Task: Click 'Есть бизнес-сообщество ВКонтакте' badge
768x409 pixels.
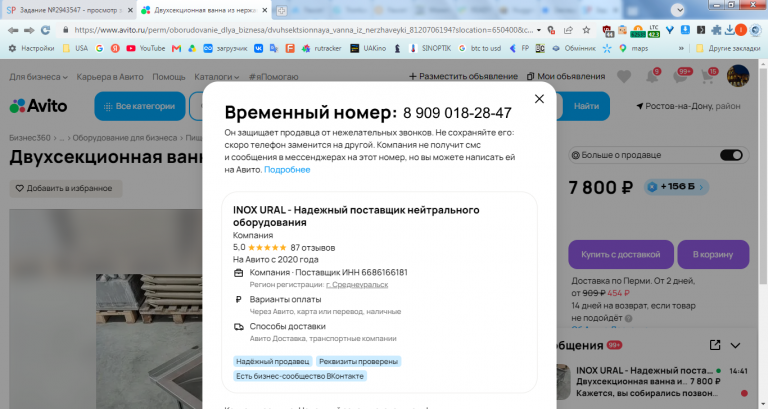Action: 300,376
